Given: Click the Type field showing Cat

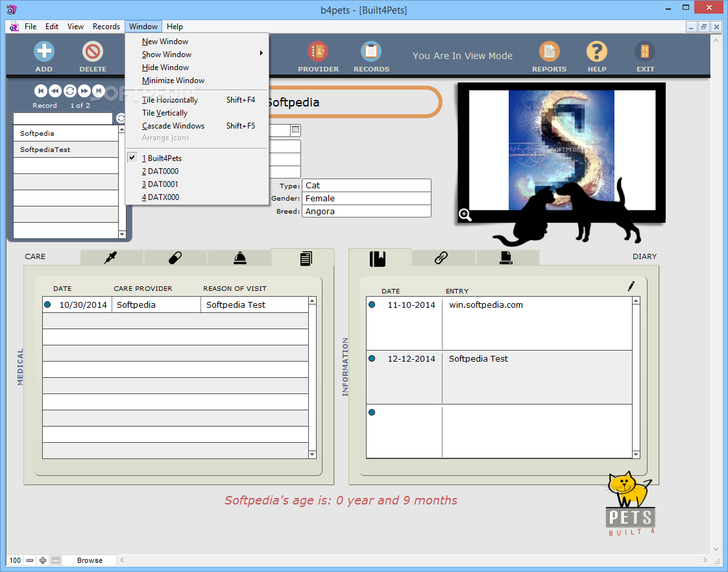Looking at the screenshot, I should pos(367,186).
